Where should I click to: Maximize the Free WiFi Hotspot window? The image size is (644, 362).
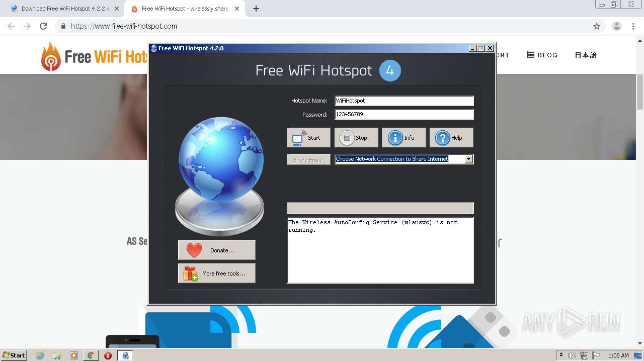(481, 48)
